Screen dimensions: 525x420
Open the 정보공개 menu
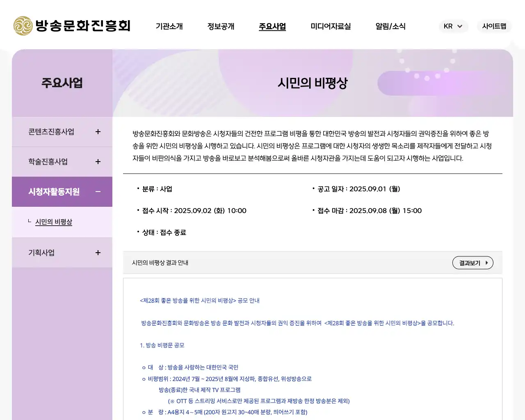[221, 26]
